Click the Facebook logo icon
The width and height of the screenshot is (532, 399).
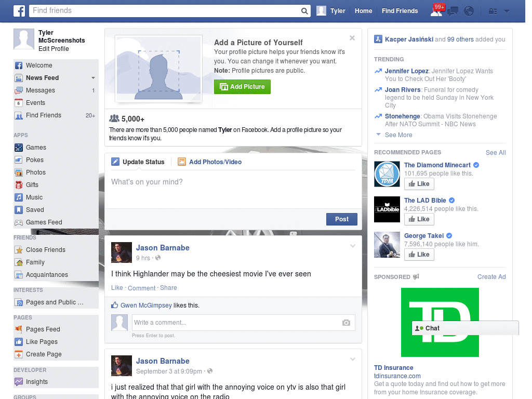tap(19, 11)
